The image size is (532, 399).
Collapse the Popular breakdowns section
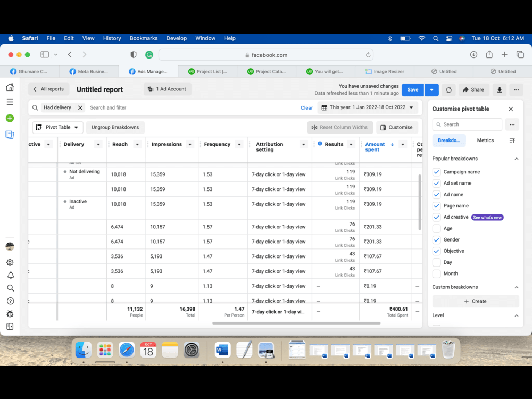click(517, 159)
